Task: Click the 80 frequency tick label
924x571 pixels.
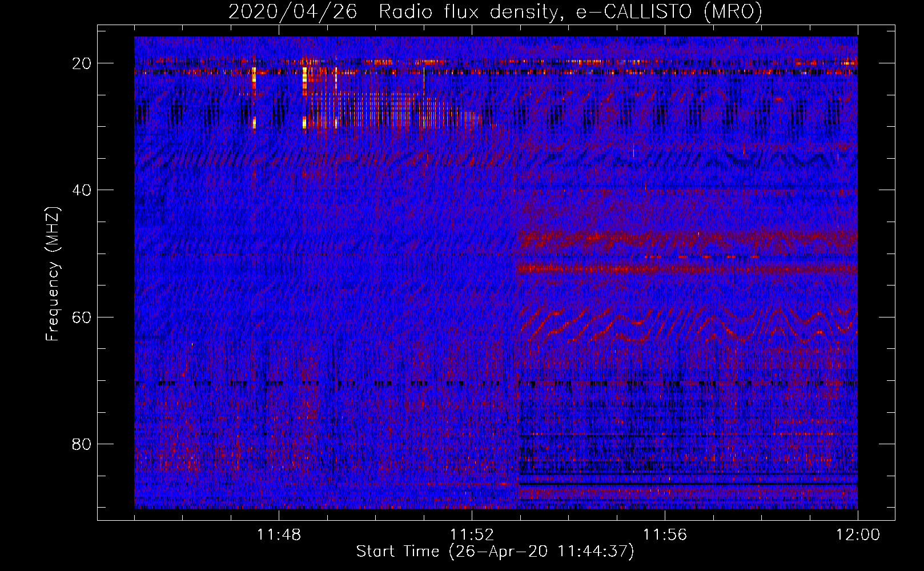Action: pyautogui.click(x=82, y=444)
